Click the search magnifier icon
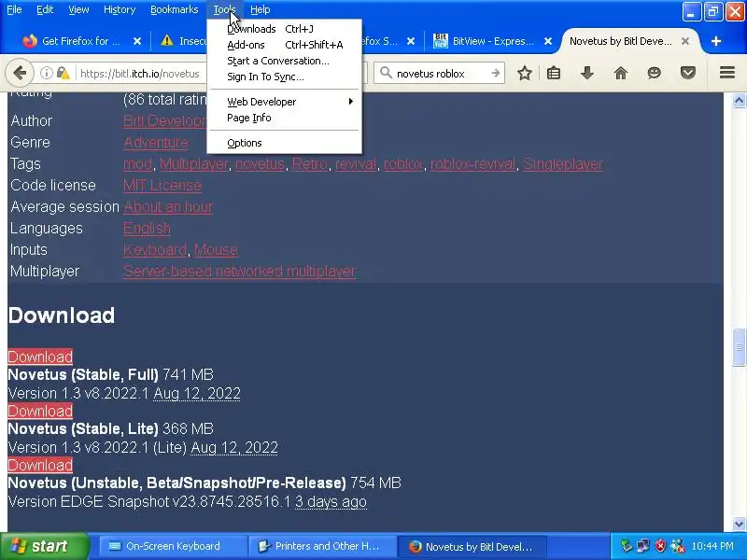Viewport: 747px width, 560px height. [386, 74]
